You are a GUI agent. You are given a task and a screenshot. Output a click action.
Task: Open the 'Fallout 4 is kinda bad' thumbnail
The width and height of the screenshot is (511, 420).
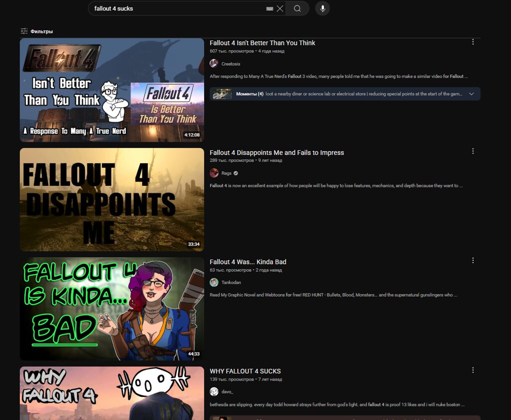coord(112,309)
